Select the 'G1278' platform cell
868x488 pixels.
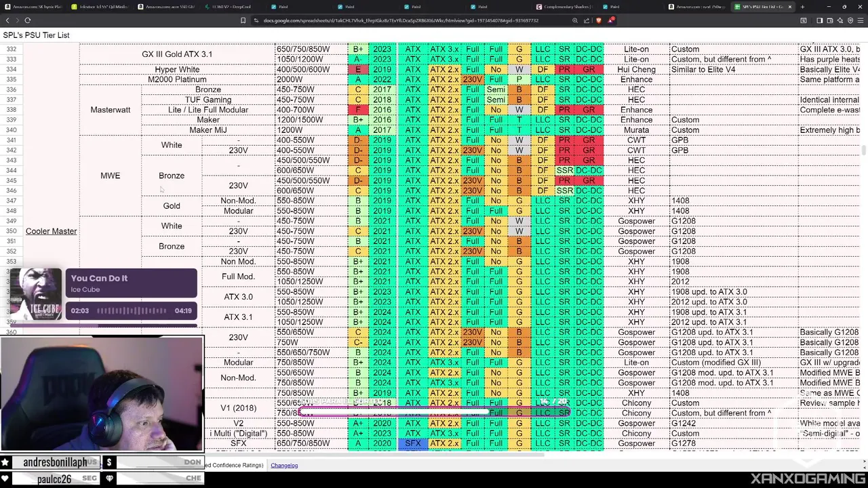click(x=734, y=443)
